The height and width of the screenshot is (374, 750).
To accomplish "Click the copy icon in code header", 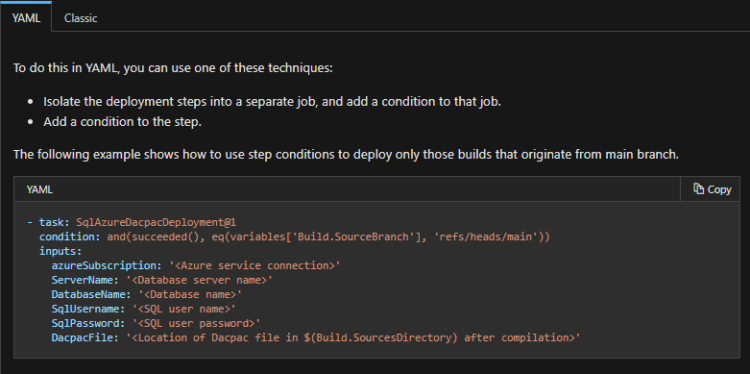I will coord(698,189).
